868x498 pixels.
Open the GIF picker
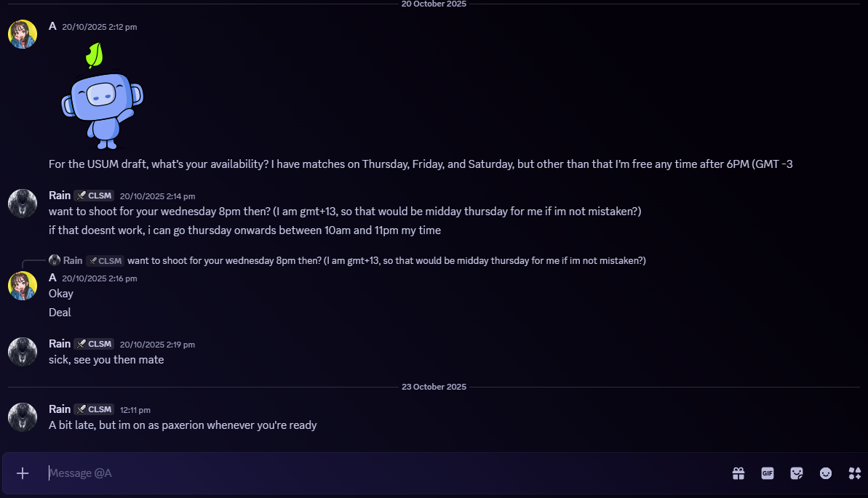[x=768, y=473]
